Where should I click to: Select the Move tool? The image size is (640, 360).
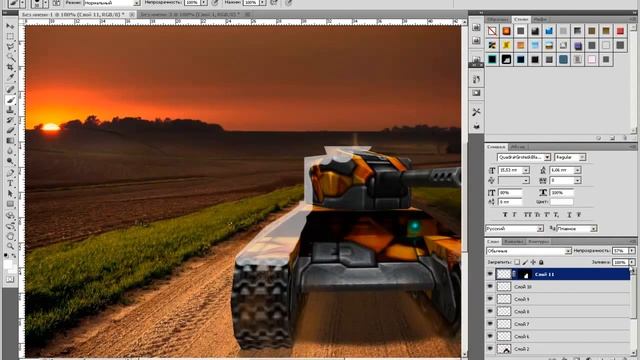(x=10, y=27)
